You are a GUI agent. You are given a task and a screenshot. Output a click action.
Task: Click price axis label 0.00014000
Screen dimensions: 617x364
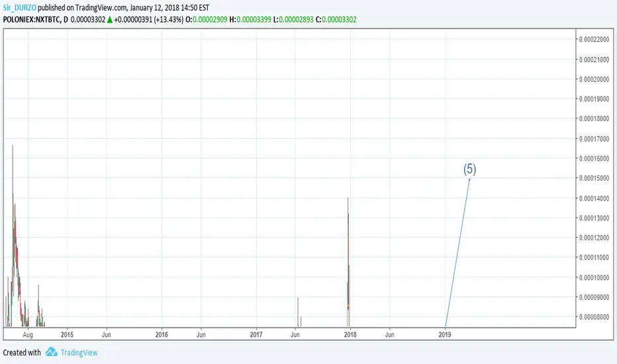click(594, 198)
